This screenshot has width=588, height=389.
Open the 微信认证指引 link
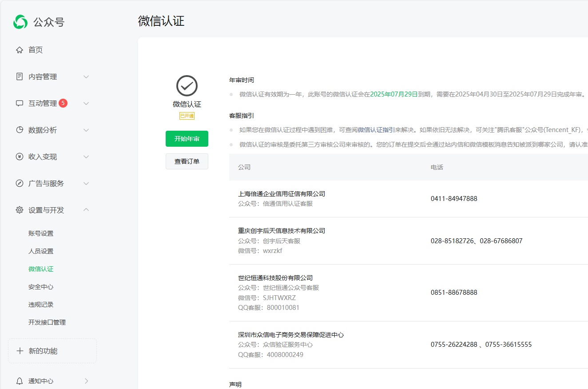tap(376, 130)
